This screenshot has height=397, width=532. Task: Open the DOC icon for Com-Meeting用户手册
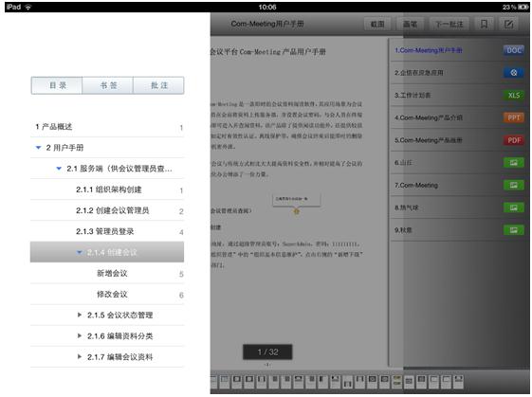(514, 50)
